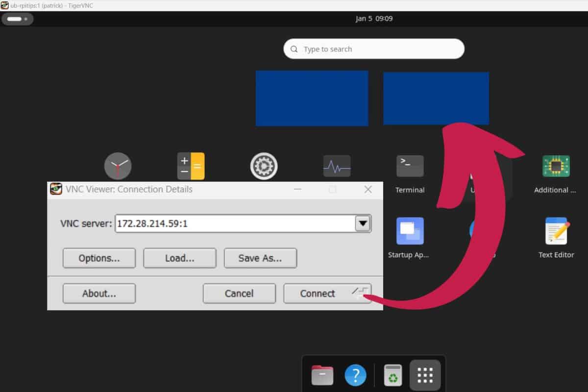This screenshot has height=392, width=588.
Task: Open the Clocks application
Action: pos(118,166)
